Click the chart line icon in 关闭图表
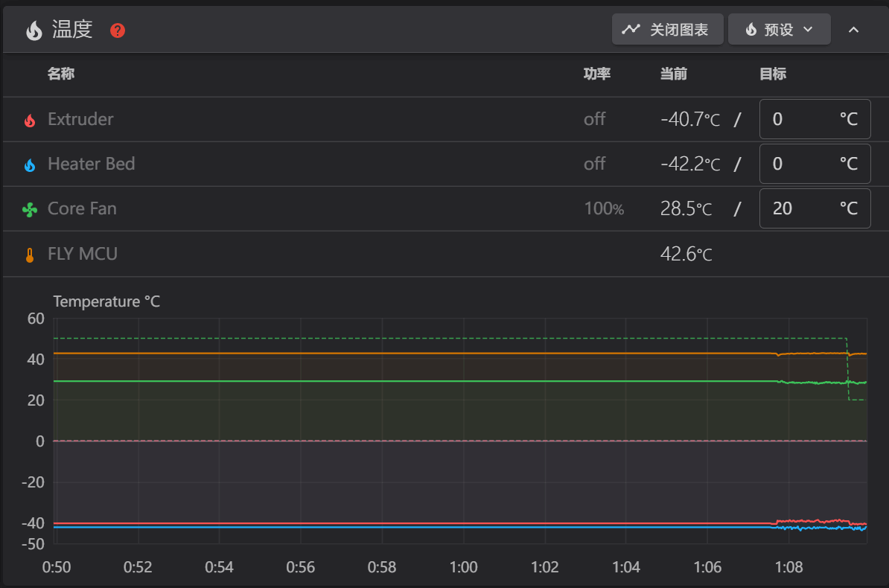 click(x=631, y=30)
